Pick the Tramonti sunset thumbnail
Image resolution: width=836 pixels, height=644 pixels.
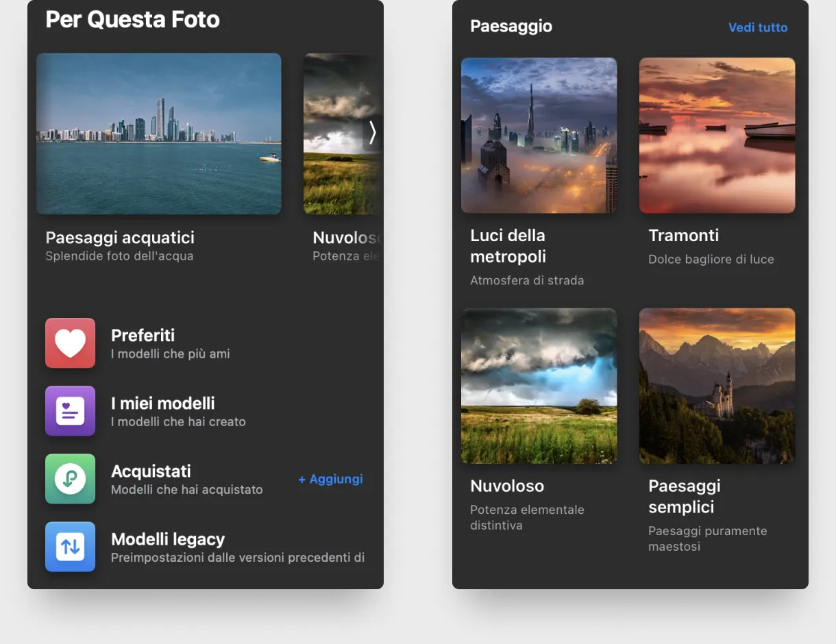tap(717, 135)
